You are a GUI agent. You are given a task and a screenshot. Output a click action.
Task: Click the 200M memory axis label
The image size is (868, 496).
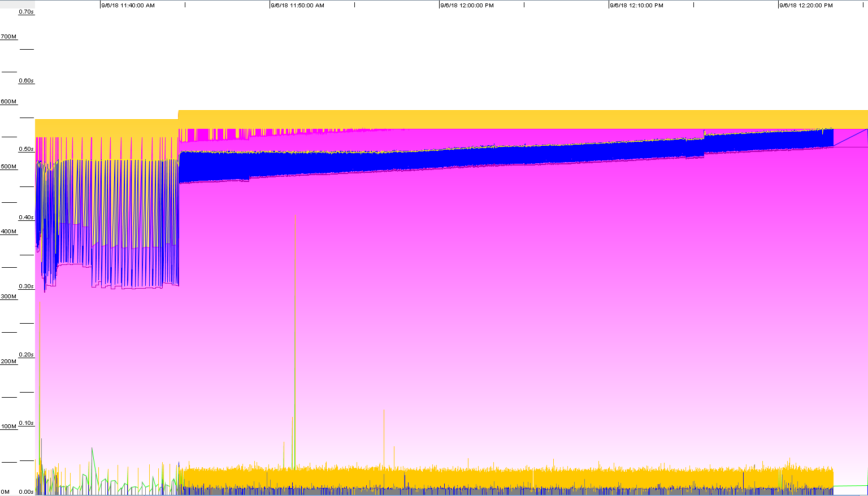tap(9, 362)
